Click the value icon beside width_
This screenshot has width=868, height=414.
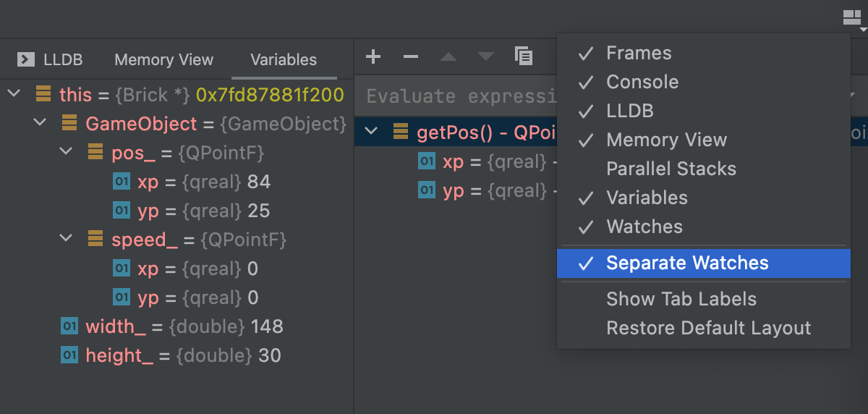pyautogui.click(x=69, y=326)
